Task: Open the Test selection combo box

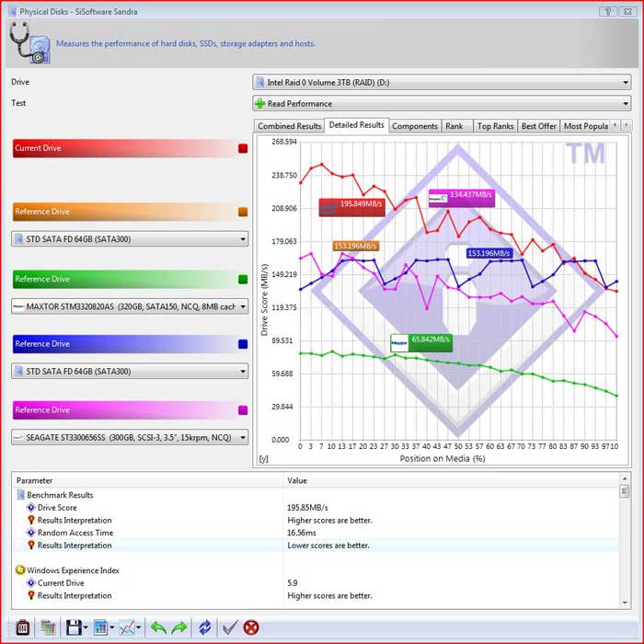Action: 442,103
